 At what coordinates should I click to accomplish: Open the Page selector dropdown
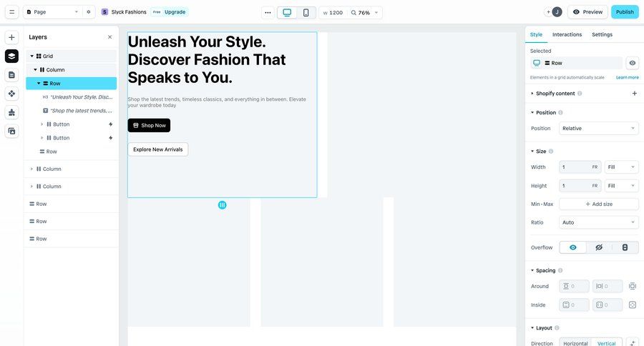[x=52, y=12]
